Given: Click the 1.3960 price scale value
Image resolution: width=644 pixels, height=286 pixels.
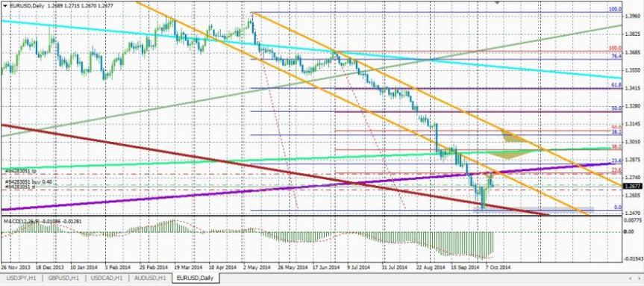Looking at the screenshot, I should tap(633, 16).
